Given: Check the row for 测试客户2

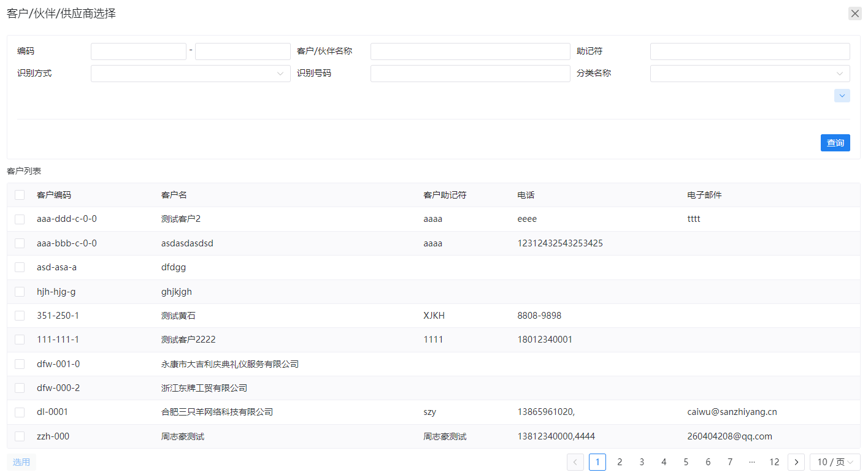Looking at the screenshot, I should pyautogui.click(x=20, y=219).
